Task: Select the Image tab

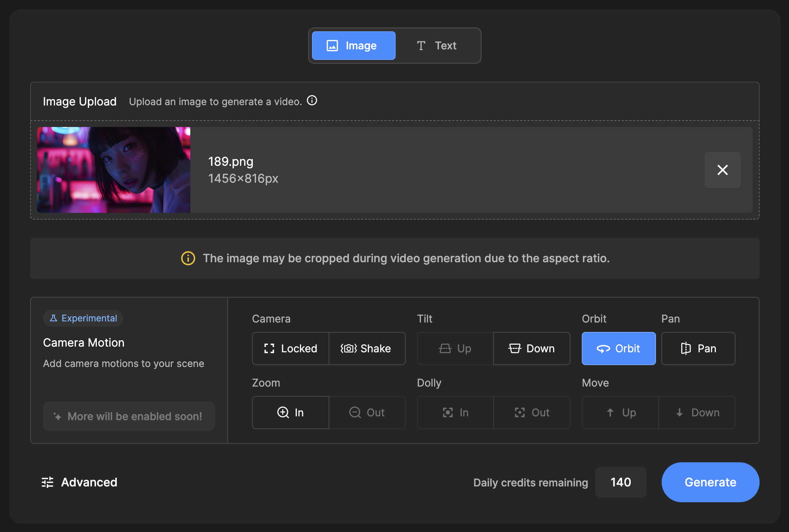Action: pos(353,46)
